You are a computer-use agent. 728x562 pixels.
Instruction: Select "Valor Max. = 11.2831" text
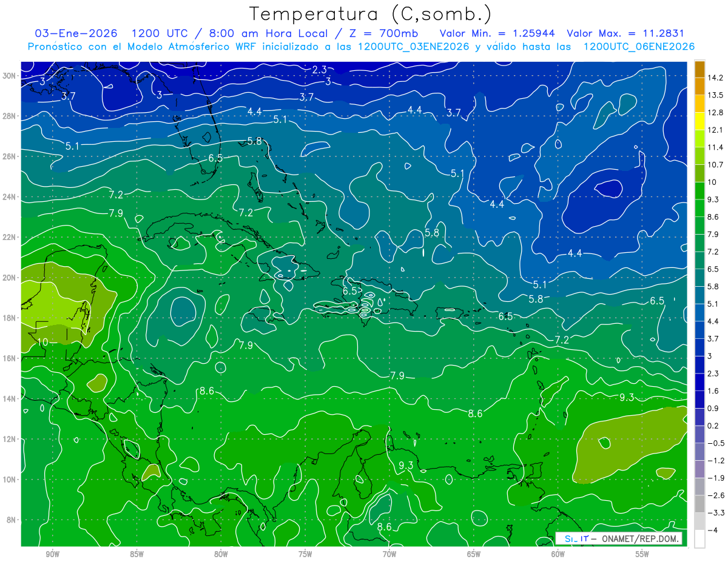625,33
